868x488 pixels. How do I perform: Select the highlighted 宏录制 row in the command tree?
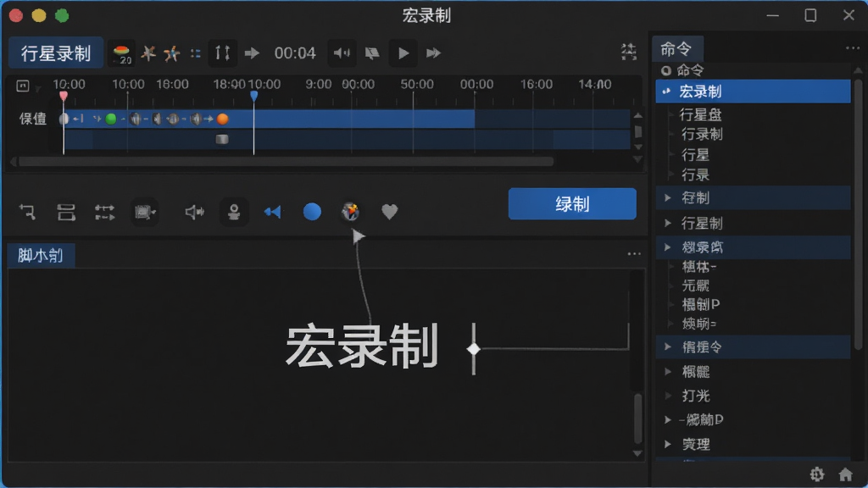click(753, 91)
